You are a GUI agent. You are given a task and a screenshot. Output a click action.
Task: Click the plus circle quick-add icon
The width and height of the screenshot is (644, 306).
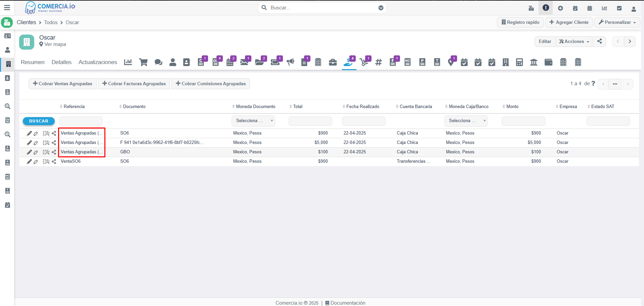560,8
